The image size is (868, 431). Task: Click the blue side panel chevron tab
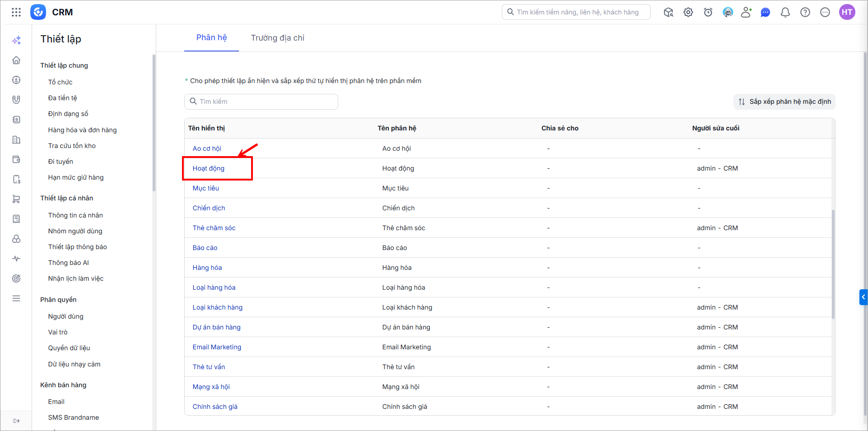tap(863, 297)
